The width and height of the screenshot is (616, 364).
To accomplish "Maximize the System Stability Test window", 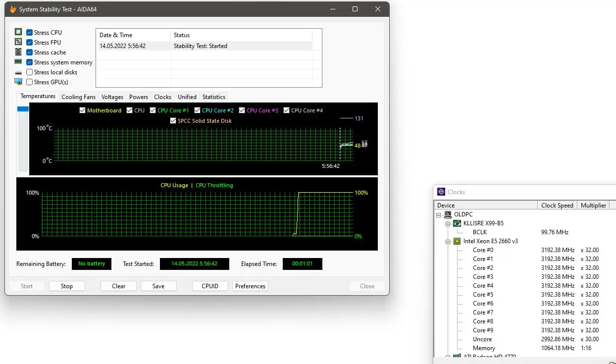I will pyautogui.click(x=355, y=9).
